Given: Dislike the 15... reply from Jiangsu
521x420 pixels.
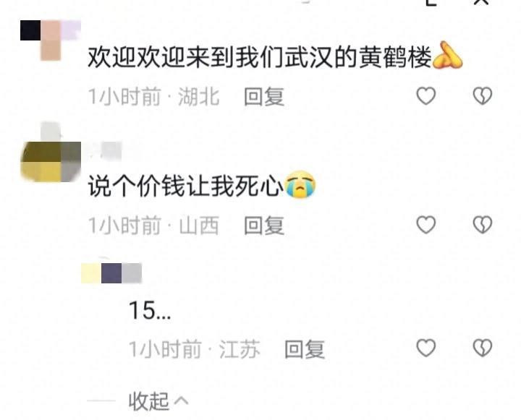Looking at the screenshot, I should (483, 348).
